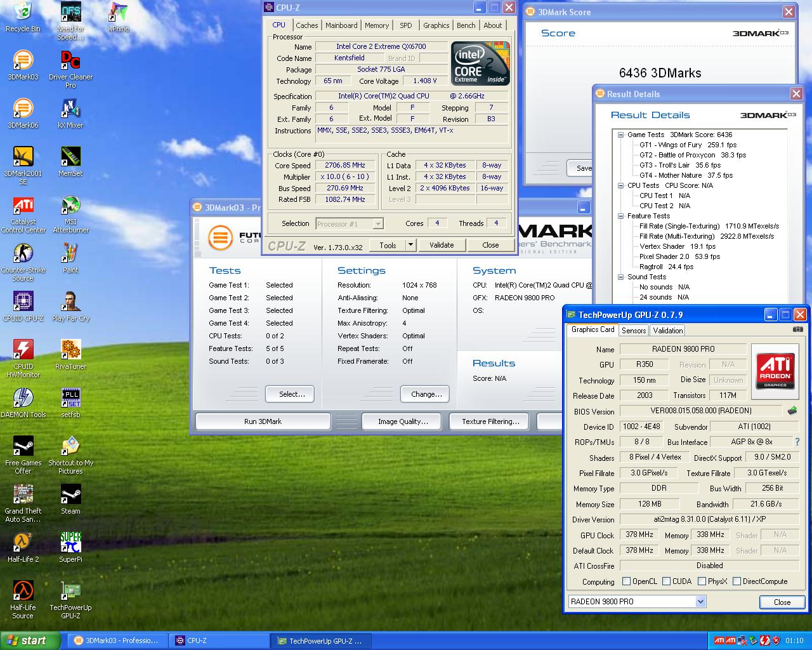Open Steam desktop shortcut

tap(70, 500)
